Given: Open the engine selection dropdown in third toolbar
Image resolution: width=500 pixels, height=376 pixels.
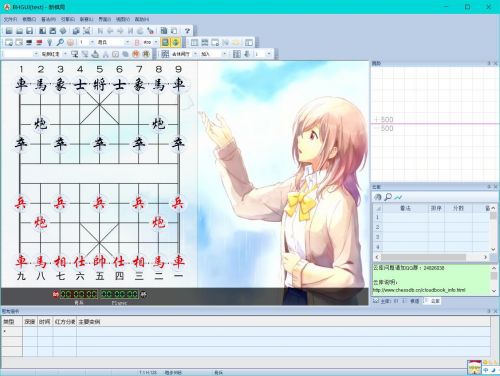Looking at the screenshot, I should (195, 54).
